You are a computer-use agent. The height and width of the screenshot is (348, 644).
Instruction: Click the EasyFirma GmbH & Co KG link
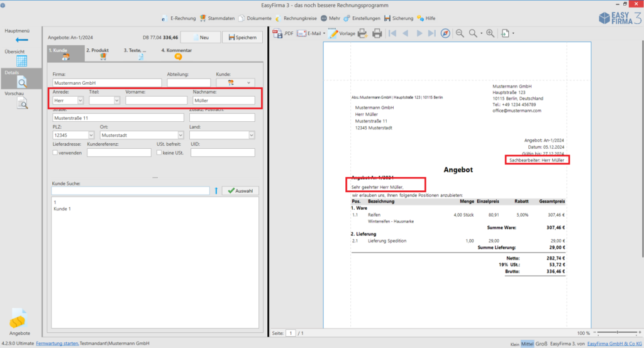pos(614,344)
